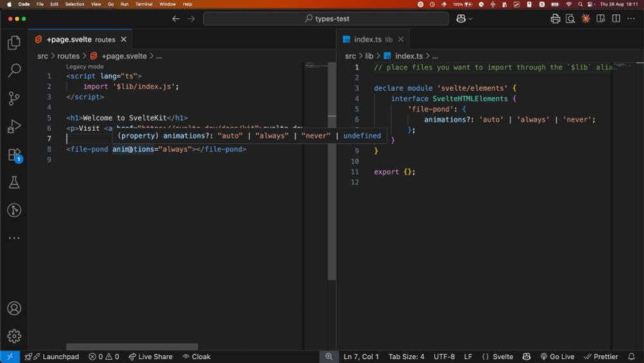Open the Run and Debug view
This screenshot has width=644, height=363.
[14, 126]
